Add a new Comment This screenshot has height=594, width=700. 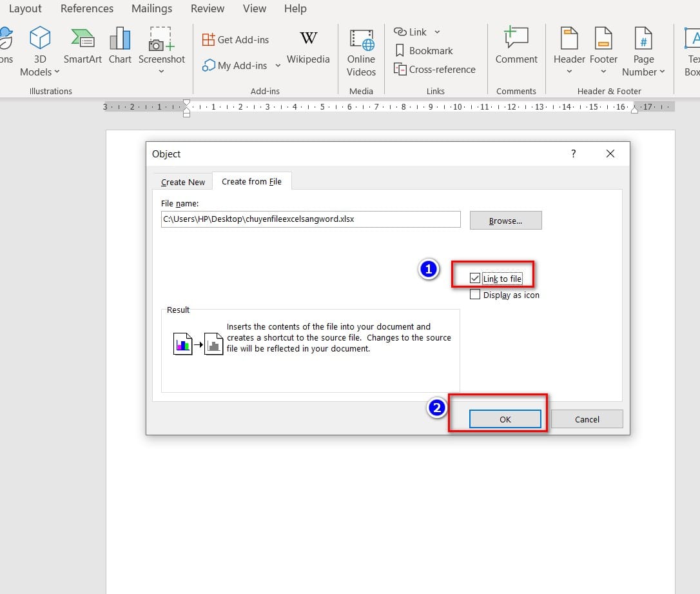516,46
